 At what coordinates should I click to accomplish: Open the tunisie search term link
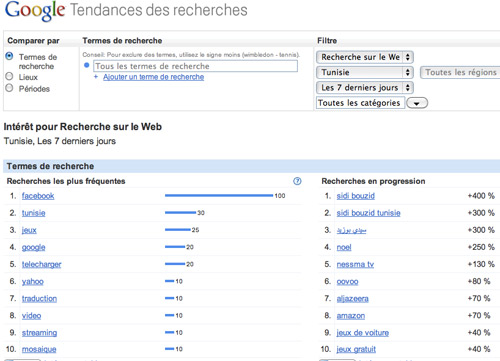coord(33,213)
